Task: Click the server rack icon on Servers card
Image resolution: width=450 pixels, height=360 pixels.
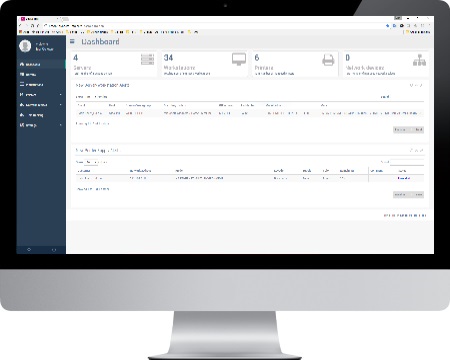Action: [x=147, y=59]
